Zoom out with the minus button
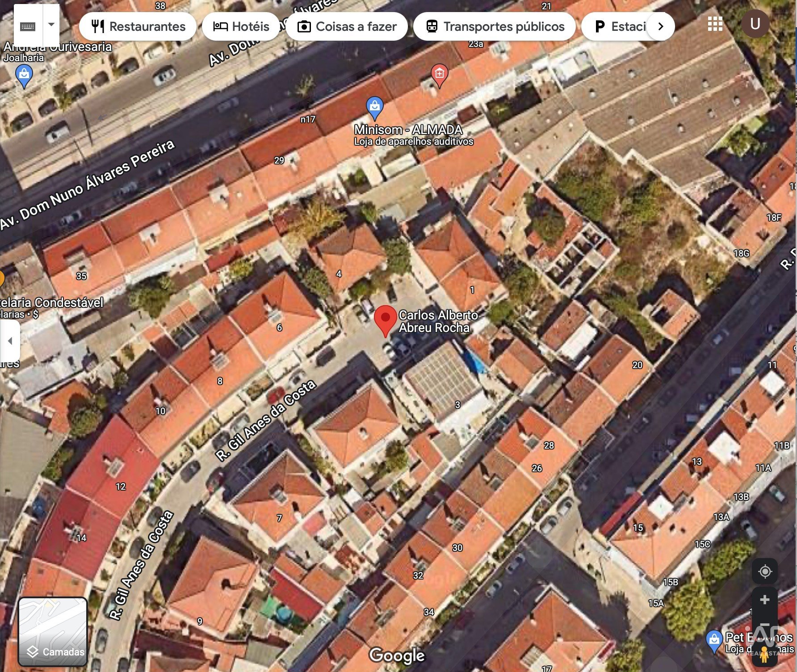Image resolution: width=797 pixels, height=672 pixels. pos(765,625)
